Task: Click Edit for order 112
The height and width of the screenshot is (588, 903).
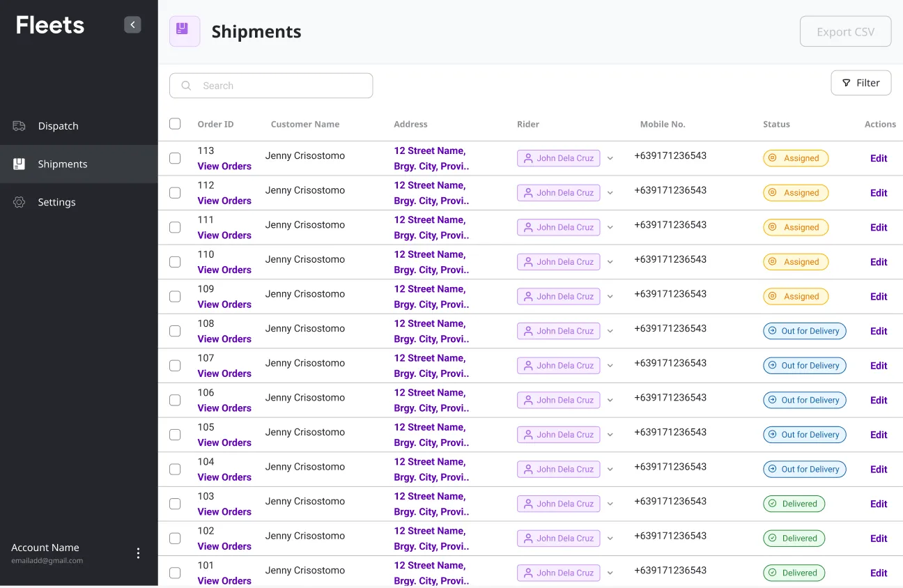Action: point(879,193)
